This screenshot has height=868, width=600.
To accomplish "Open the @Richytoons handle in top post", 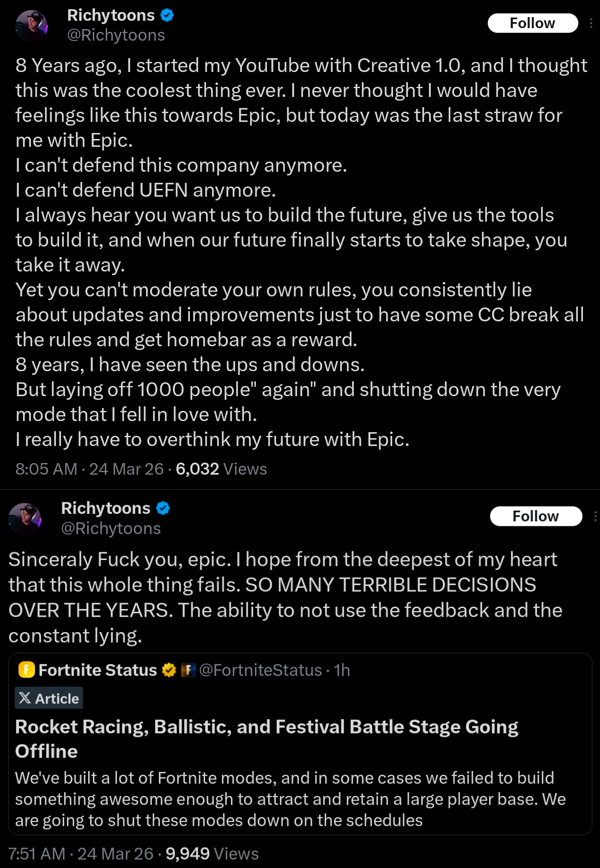I will [116, 35].
